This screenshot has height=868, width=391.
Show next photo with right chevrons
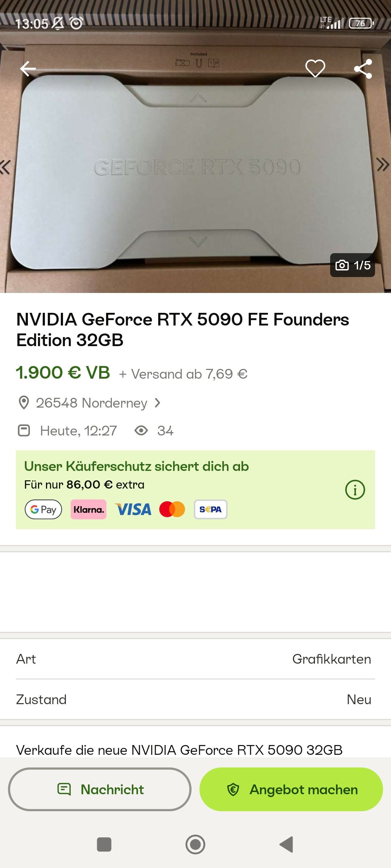383,165
